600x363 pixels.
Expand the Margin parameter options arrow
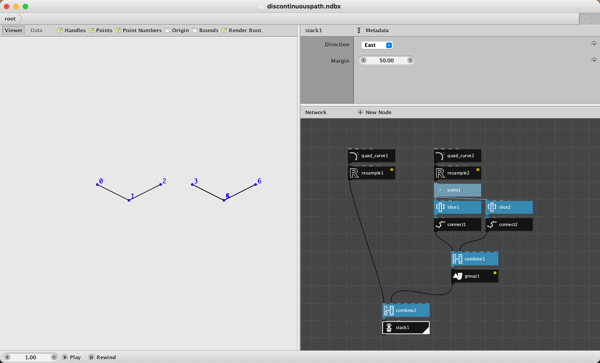tap(594, 60)
